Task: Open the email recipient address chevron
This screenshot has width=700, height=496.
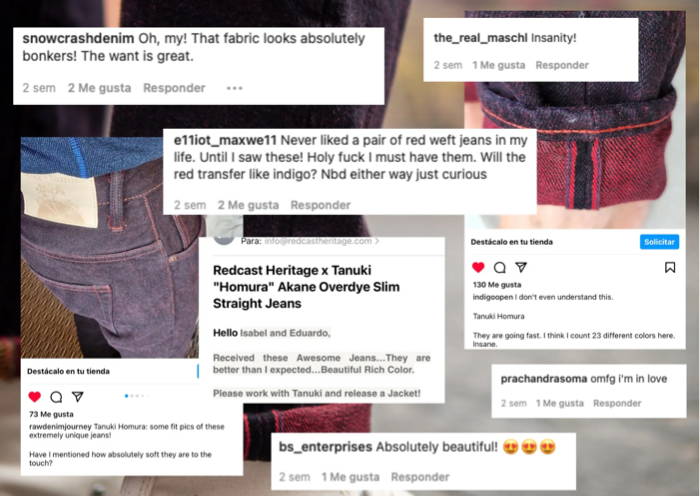Action: 377,241
